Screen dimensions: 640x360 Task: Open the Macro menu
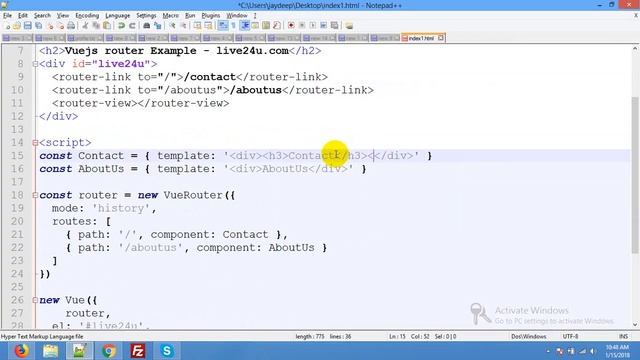tap(170, 16)
